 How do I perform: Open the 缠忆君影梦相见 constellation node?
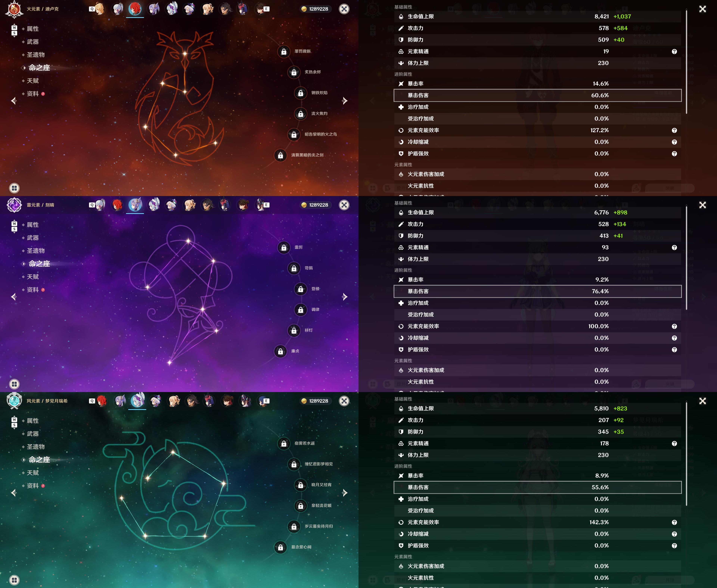tap(294, 464)
